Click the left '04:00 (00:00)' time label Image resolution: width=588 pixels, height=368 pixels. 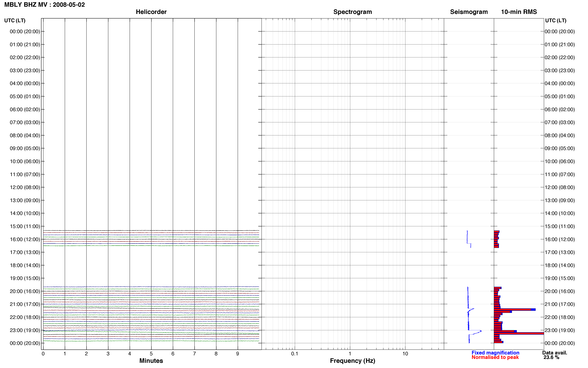point(25,83)
